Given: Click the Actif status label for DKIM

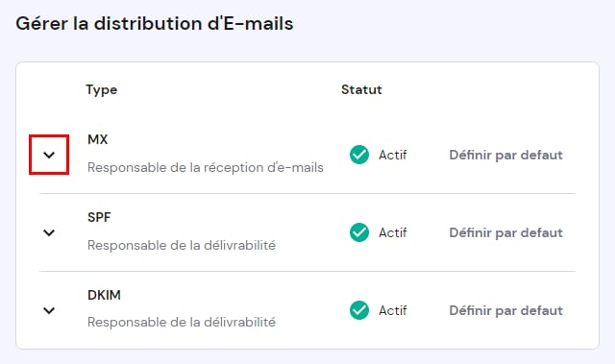Looking at the screenshot, I should tap(393, 311).
